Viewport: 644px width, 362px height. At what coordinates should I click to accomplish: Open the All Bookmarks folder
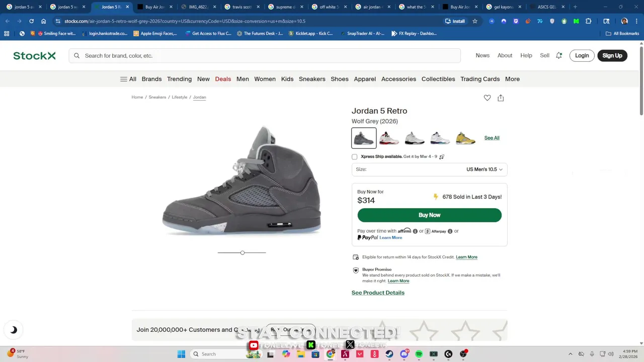(x=622, y=34)
